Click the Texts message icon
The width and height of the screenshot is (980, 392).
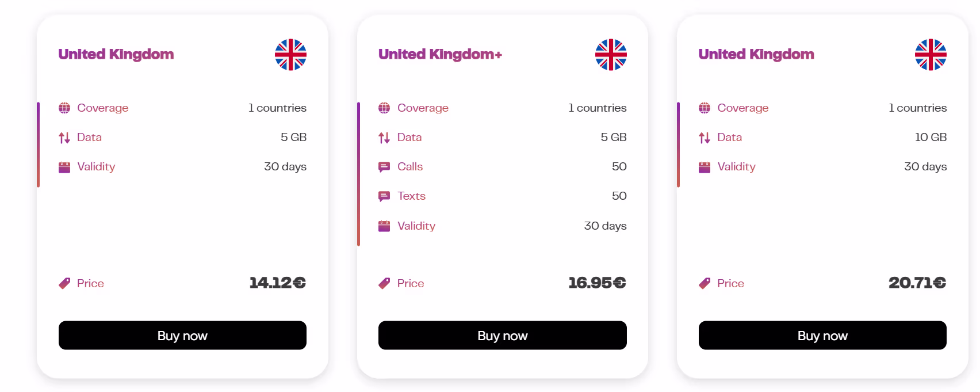[x=384, y=196]
